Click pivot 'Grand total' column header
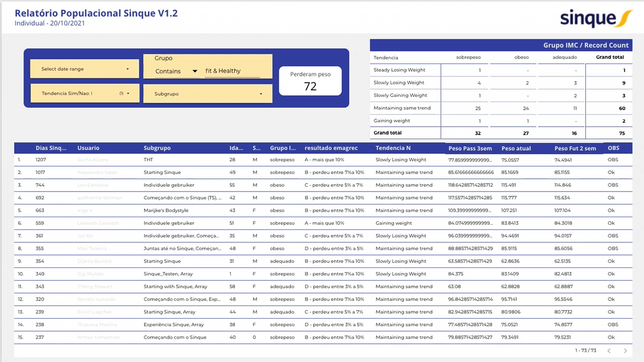644x362 pixels. pyautogui.click(x=610, y=57)
